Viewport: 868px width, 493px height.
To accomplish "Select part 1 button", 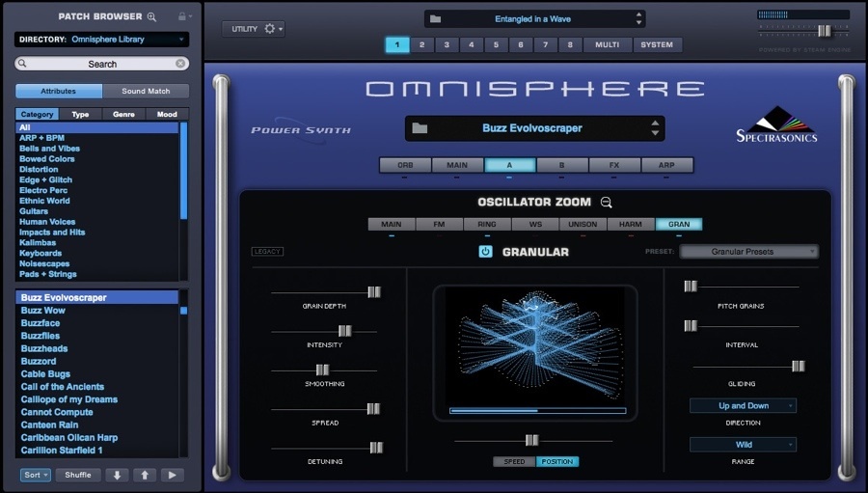I will coord(397,45).
